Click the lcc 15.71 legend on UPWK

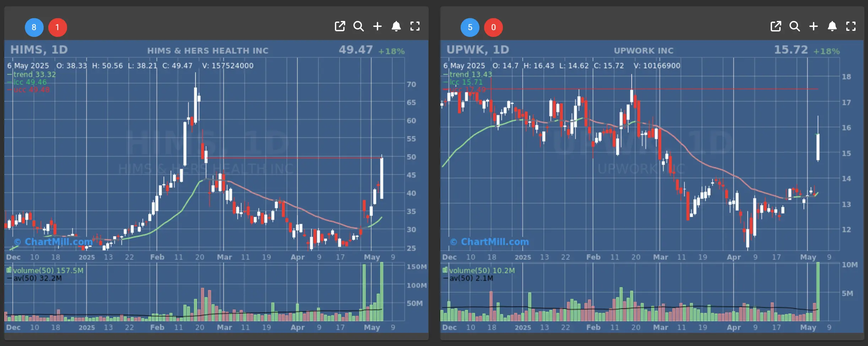coord(463,82)
